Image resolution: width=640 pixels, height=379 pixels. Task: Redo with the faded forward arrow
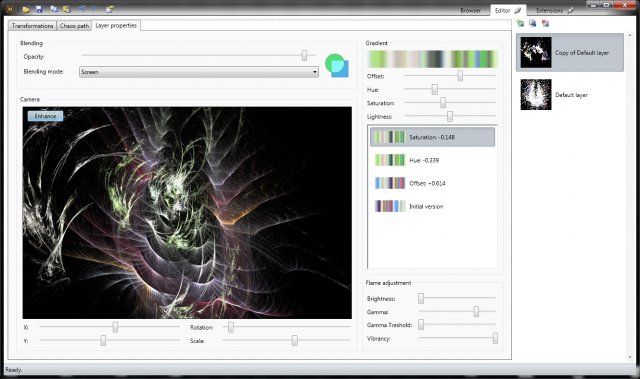[94, 9]
